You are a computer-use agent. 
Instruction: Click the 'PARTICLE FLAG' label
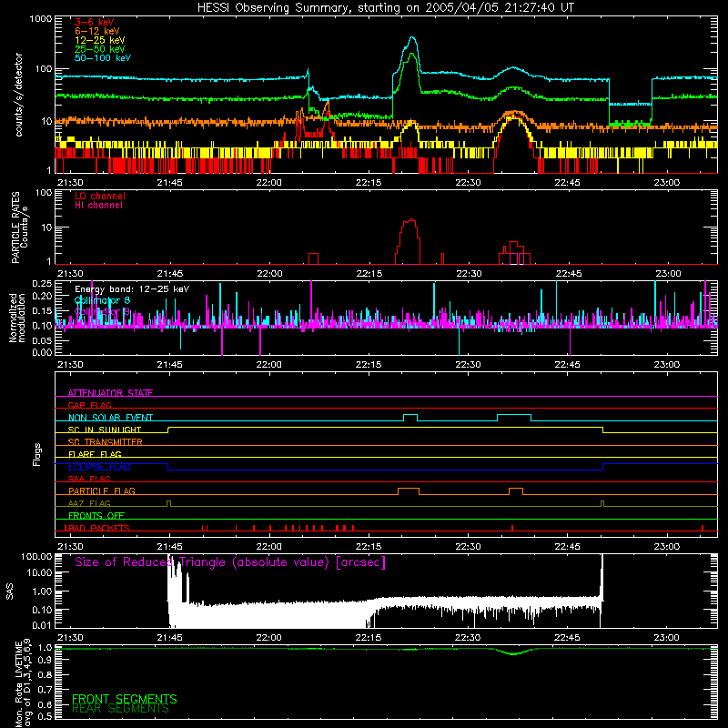(x=102, y=490)
